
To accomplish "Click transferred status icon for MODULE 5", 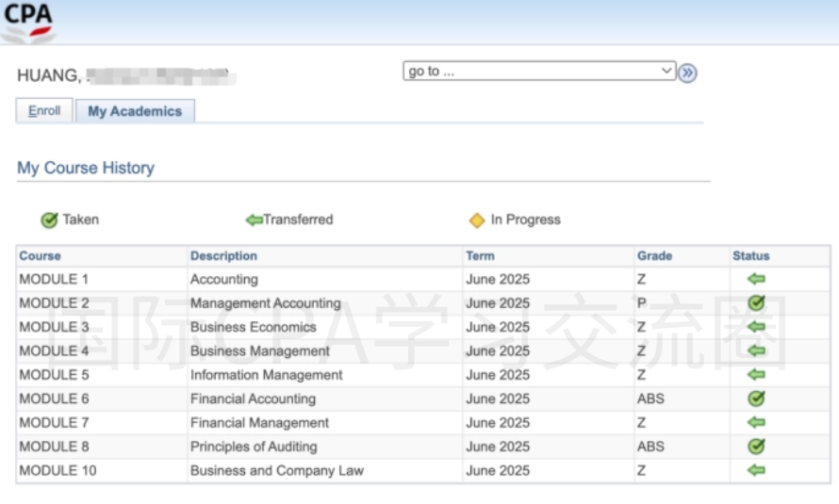I will (756, 375).
